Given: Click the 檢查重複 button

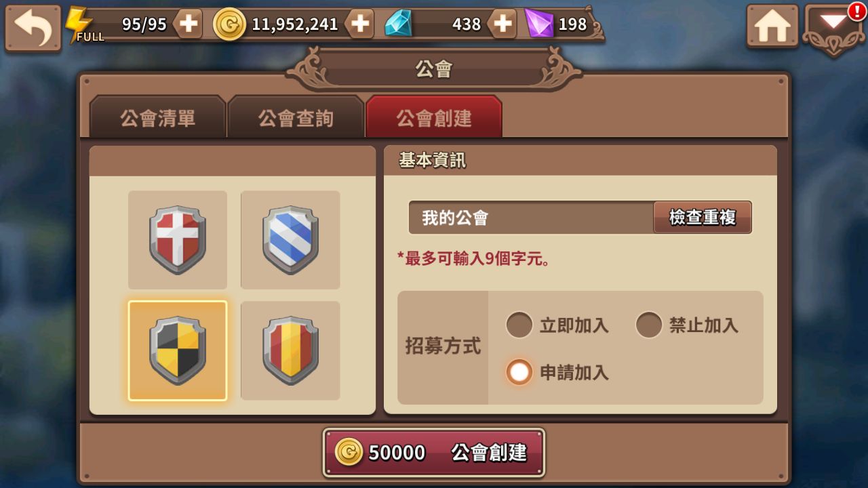Looking at the screenshot, I should coord(703,217).
